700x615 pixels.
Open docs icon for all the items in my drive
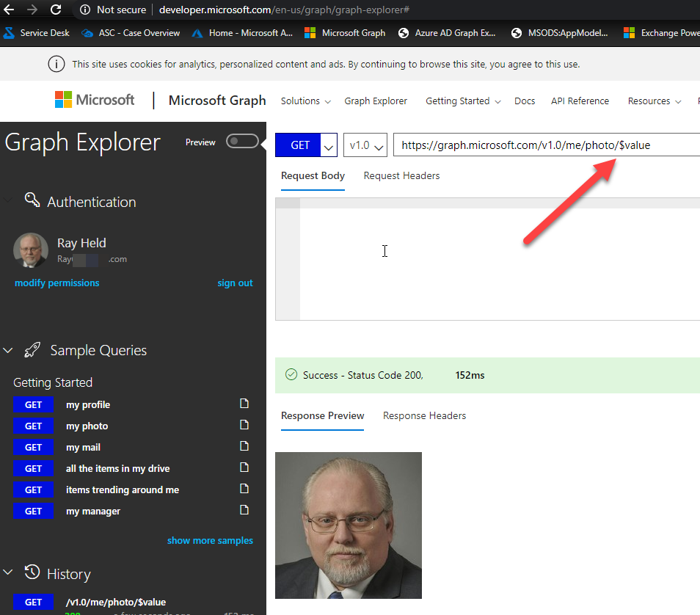pyautogui.click(x=244, y=467)
